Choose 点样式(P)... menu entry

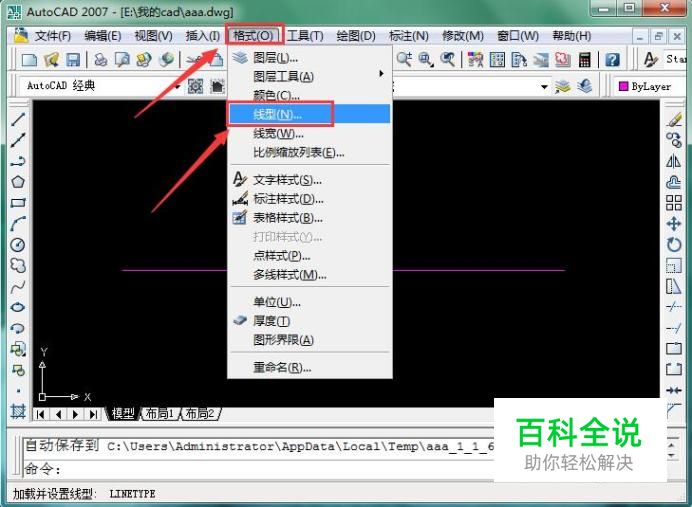309,256
